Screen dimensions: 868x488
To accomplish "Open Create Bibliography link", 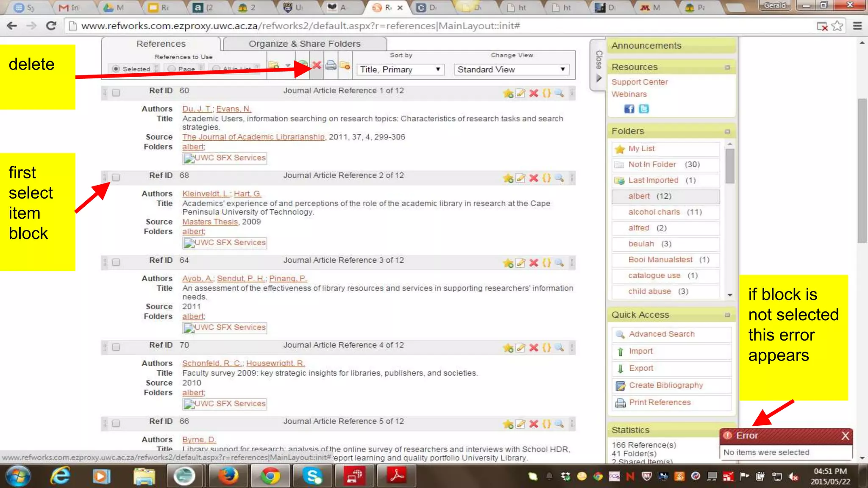I will pos(665,385).
